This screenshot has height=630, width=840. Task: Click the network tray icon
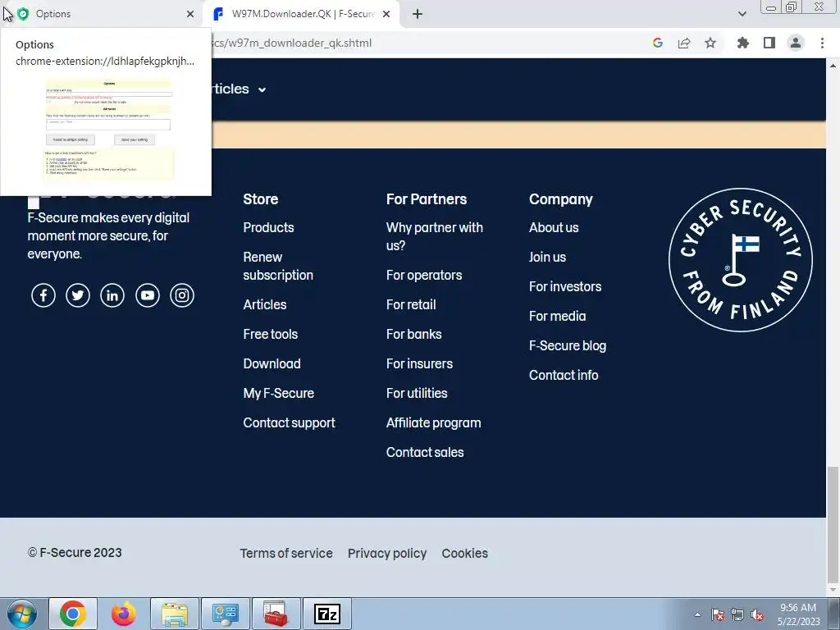[x=737, y=614]
